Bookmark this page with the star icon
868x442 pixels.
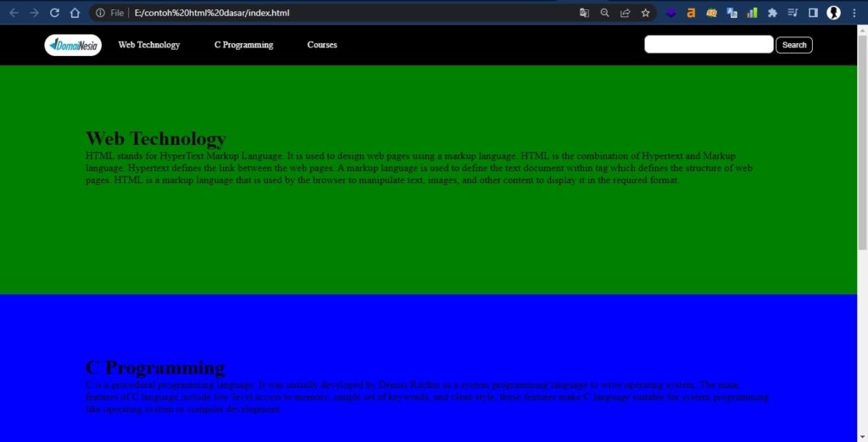coord(645,13)
